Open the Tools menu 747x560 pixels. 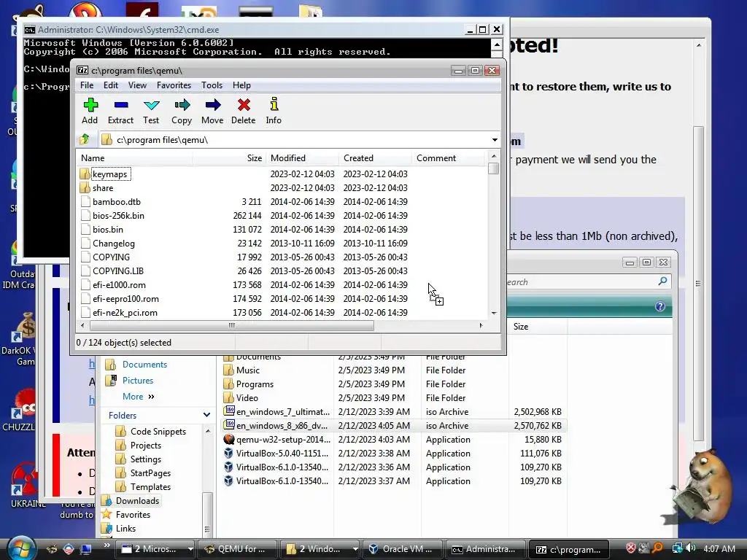pos(212,85)
